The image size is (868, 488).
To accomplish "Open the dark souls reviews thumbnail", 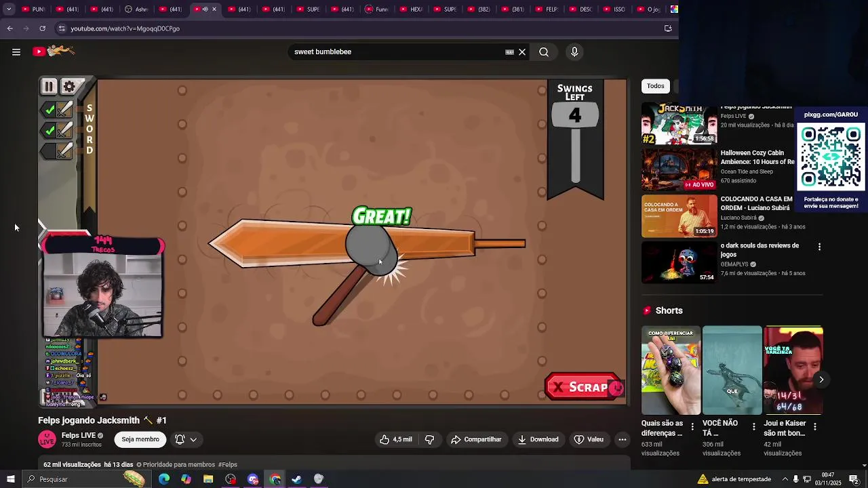I will [679, 262].
